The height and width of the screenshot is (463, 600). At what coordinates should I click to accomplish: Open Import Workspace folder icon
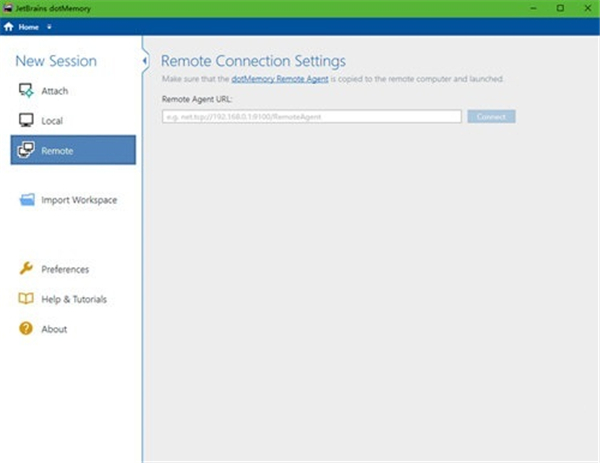tap(26, 200)
